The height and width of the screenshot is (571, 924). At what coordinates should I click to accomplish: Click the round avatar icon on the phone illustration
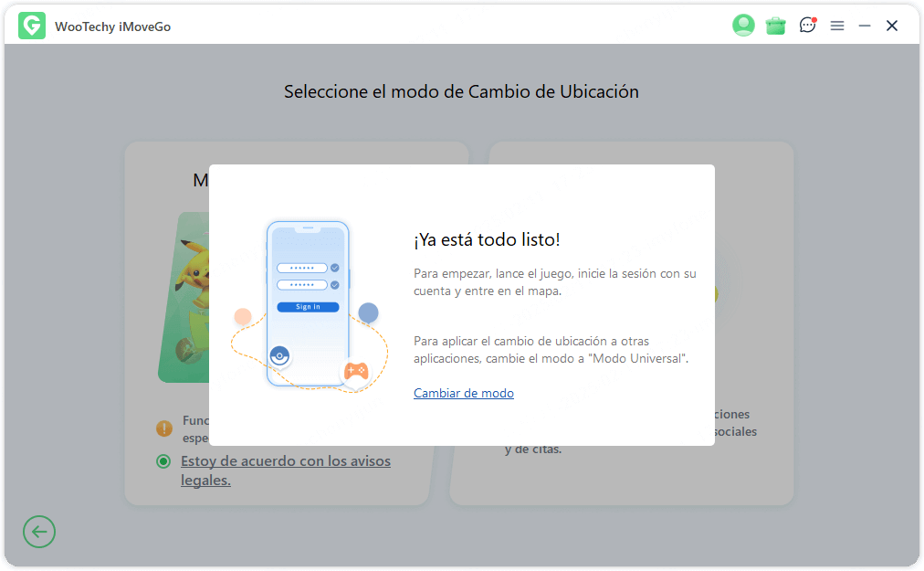(x=279, y=356)
